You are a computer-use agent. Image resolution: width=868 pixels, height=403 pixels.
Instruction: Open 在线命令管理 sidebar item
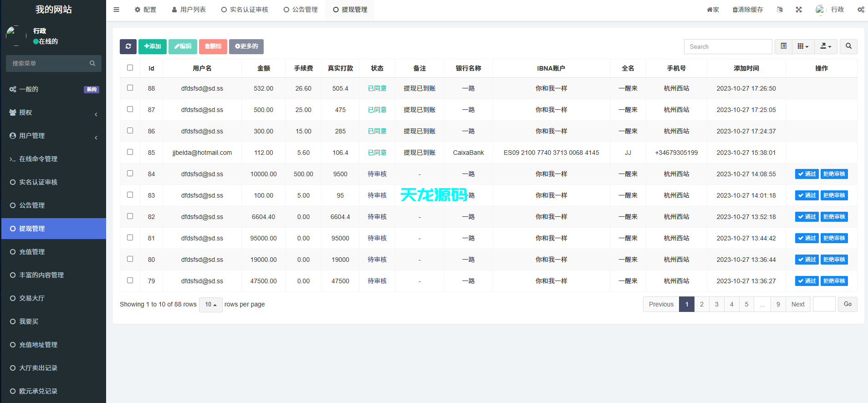click(x=54, y=159)
